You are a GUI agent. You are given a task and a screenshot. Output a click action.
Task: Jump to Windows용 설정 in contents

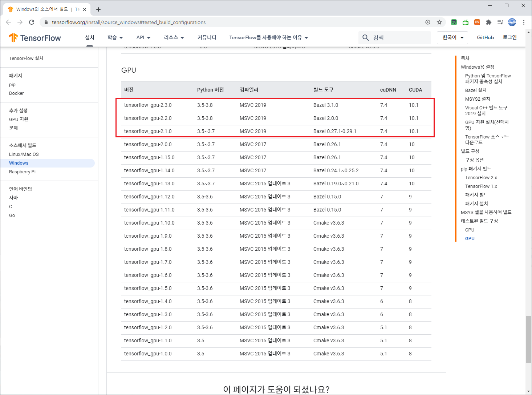tap(478, 67)
